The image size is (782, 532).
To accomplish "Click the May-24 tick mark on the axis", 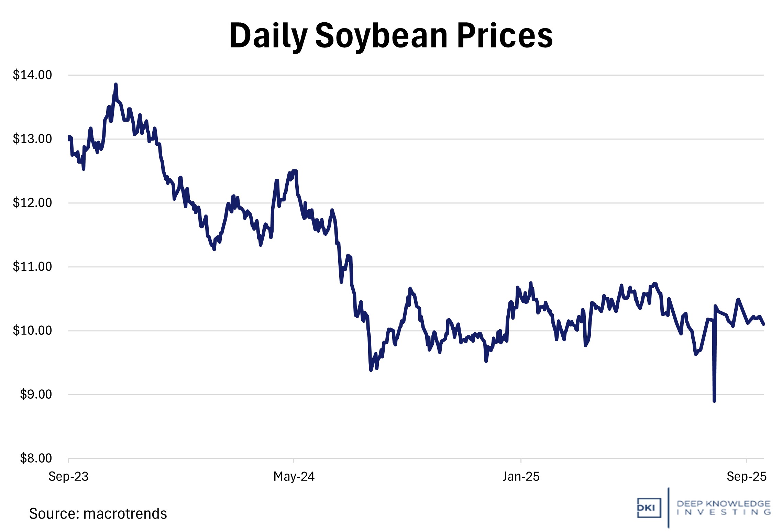I will point(294,460).
